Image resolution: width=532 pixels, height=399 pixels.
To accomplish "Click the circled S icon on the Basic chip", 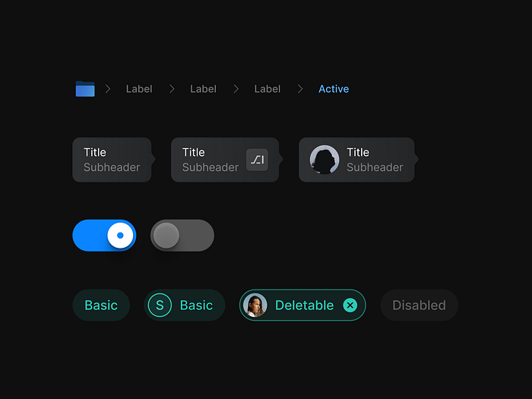I will click(160, 306).
